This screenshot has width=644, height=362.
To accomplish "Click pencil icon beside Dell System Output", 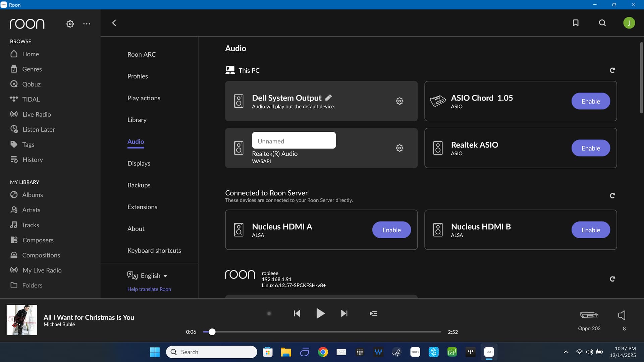I will (329, 98).
